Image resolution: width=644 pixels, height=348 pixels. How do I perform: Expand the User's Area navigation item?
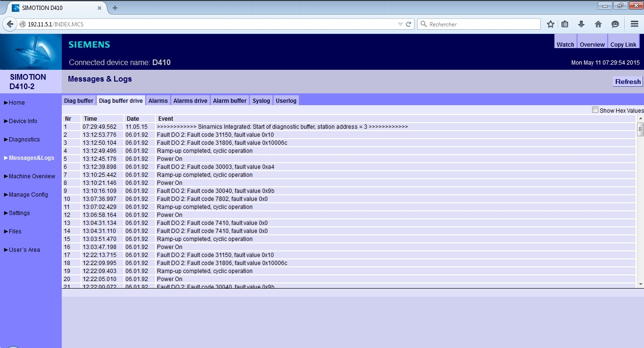point(22,250)
